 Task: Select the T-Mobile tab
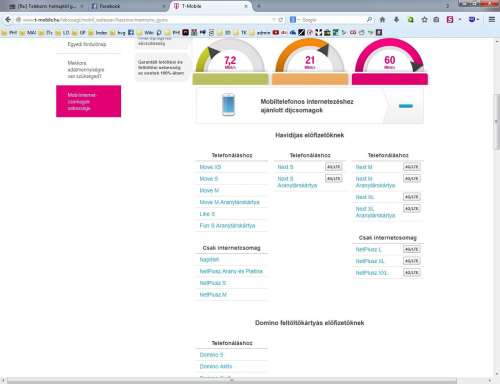(211, 6)
